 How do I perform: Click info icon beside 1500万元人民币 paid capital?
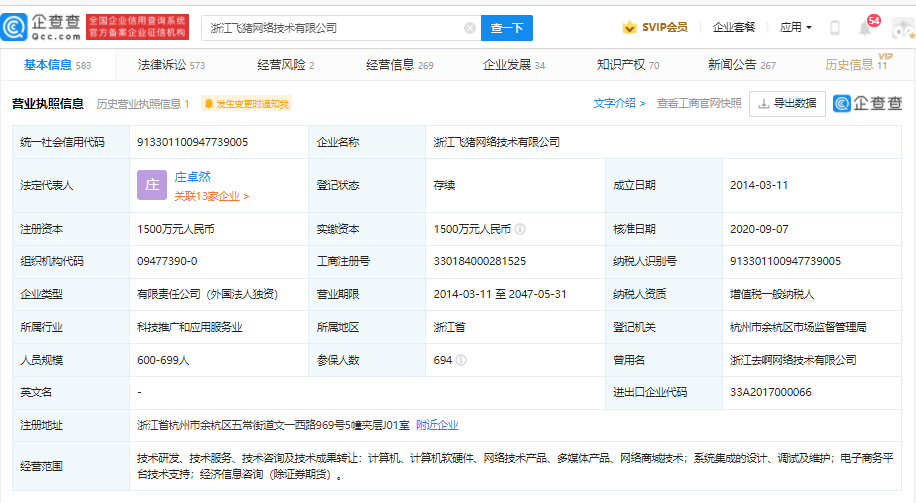pos(520,229)
